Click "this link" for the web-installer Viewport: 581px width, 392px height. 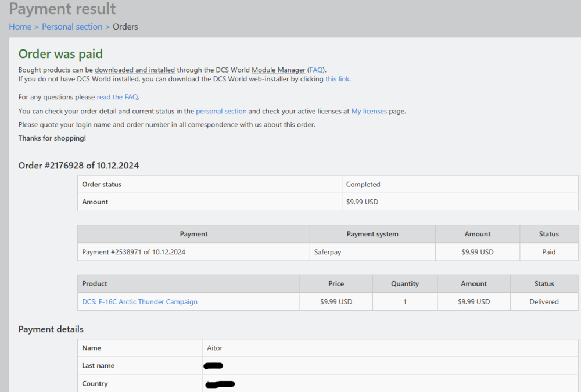tap(338, 79)
